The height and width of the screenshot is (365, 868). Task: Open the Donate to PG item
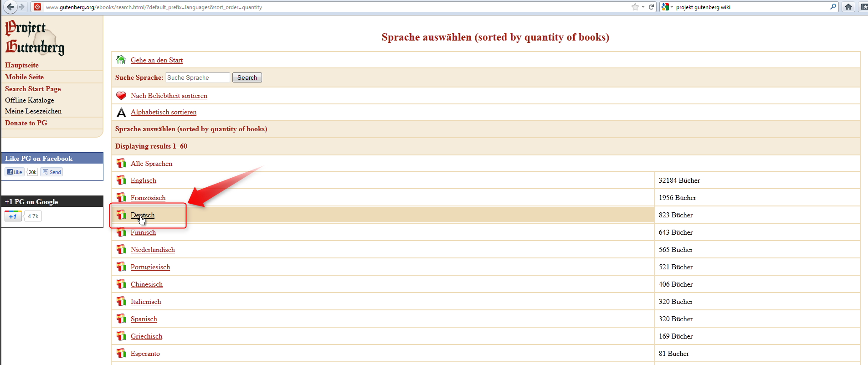26,123
